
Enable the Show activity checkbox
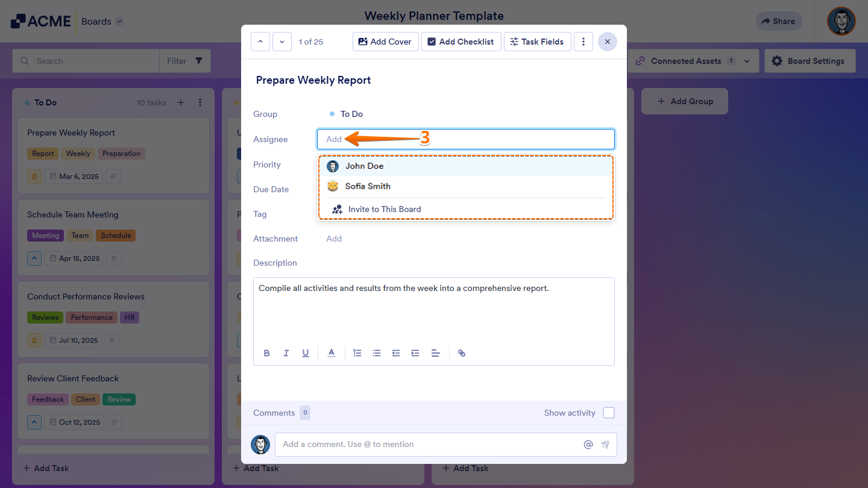[608, 413]
